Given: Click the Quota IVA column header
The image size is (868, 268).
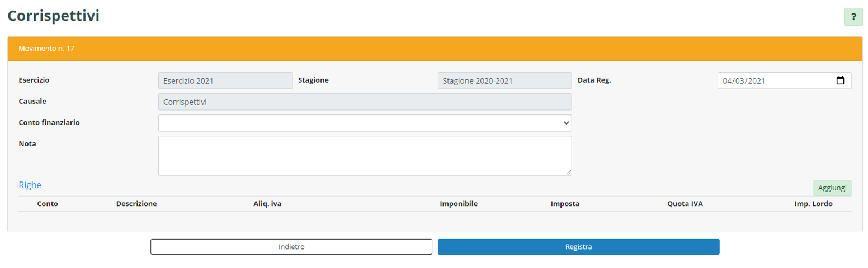Looking at the screenshot, I should pos(685,204).
